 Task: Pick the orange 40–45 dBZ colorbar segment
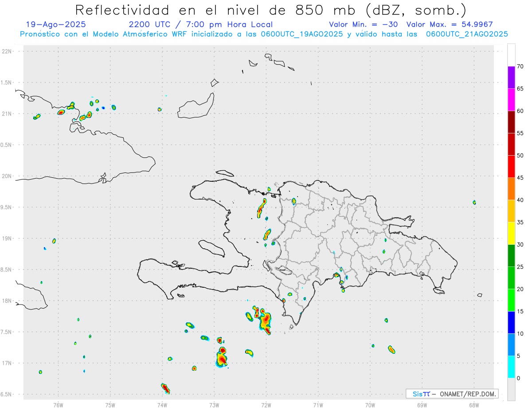[x=511, y=189]
